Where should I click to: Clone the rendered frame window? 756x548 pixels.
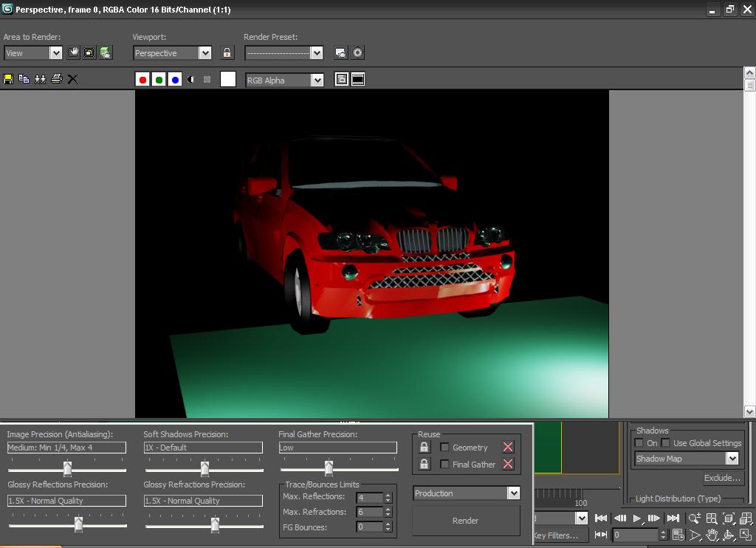[40, 78]
